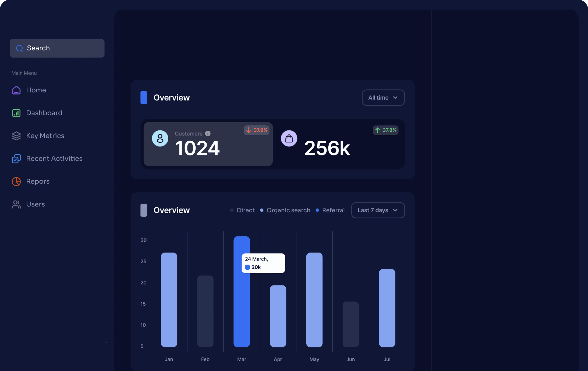The image size is (588, 371).
Task: Click the shopping bag icon
Action: click(289, 138)
